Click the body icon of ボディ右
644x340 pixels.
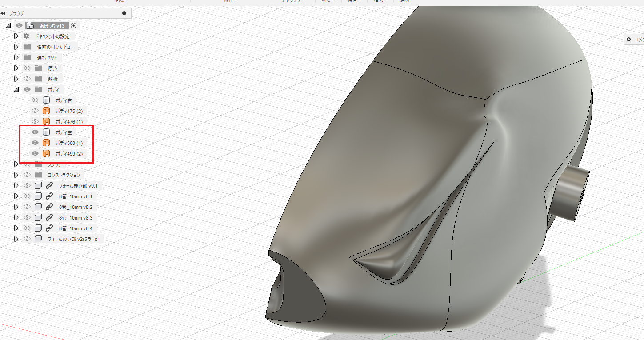click(46, 100)
